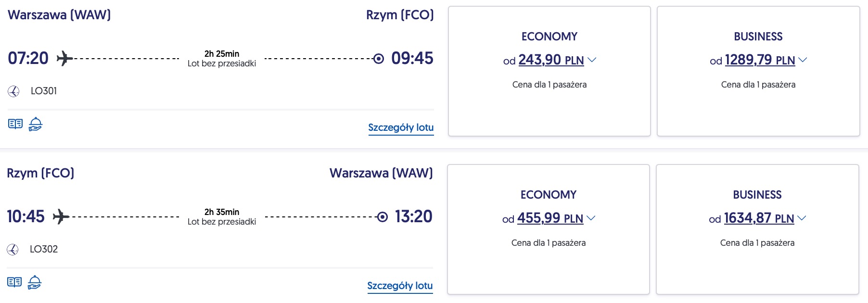
Task: Open Szczegóły lotu for Warszawa–Rzym flight
Action: 401,127
